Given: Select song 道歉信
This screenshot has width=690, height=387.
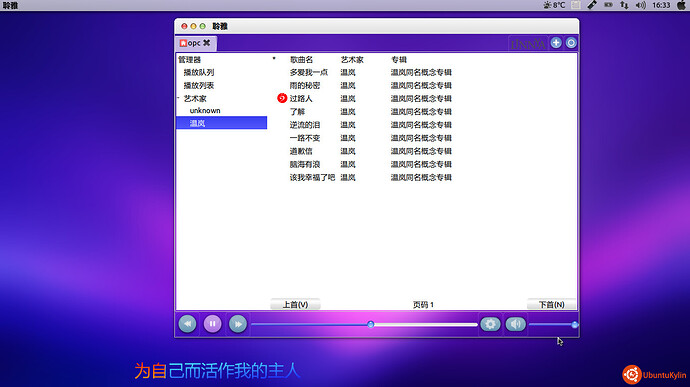Looking at the screenshot, I should pos(301,151).
